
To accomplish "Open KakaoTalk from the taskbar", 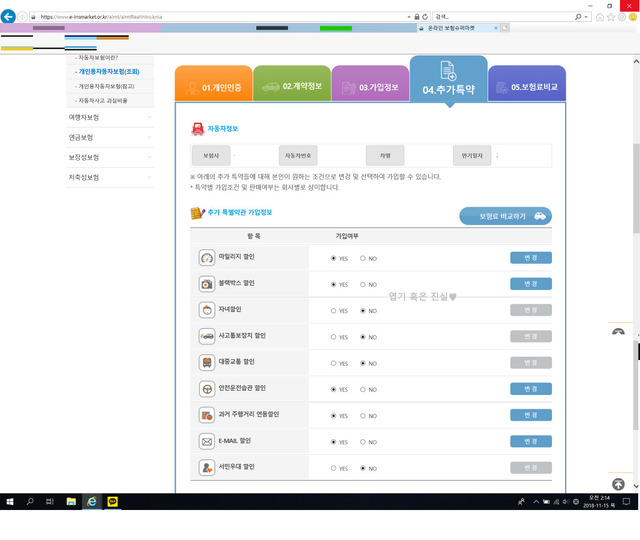I will coord(111,501).
